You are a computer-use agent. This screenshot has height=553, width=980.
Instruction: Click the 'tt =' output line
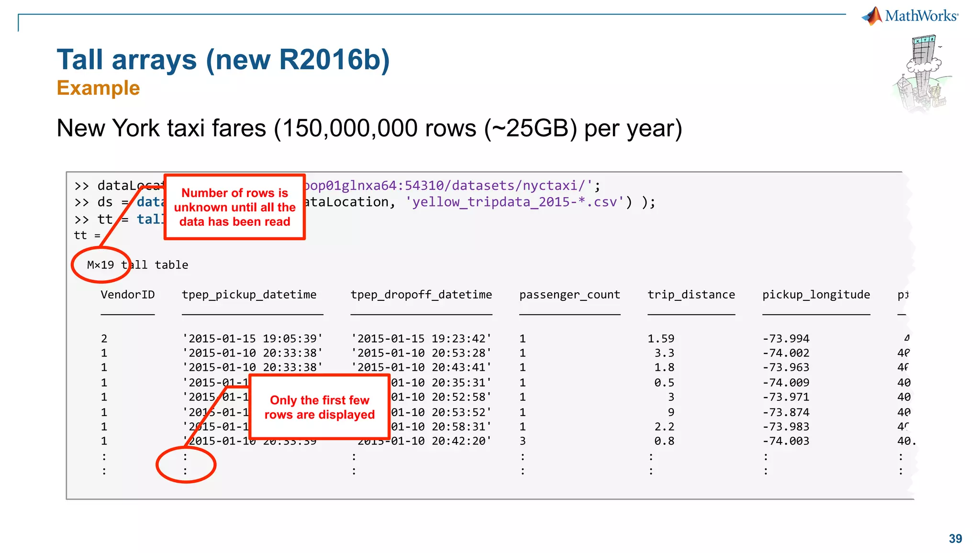point(87,235)
